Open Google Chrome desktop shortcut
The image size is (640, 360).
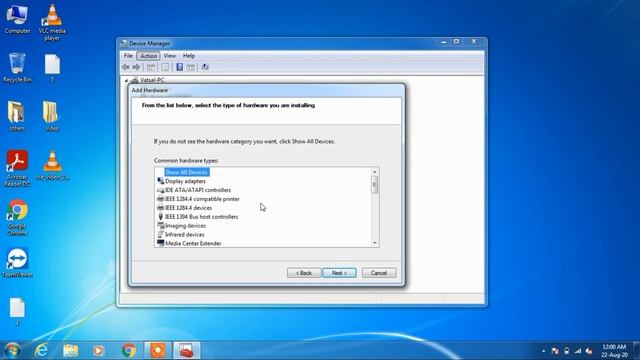coord(17,217)
